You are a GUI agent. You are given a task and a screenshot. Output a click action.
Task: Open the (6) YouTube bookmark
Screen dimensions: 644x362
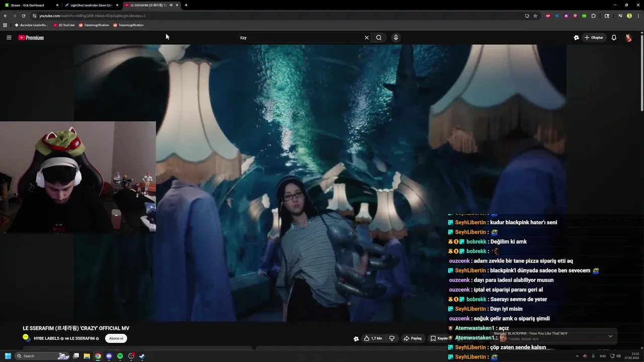tap(64, 25)
